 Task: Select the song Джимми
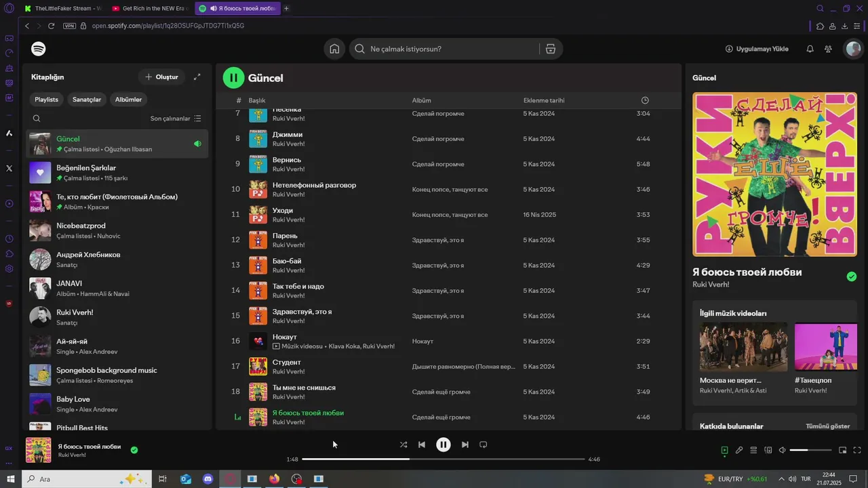(288, 134)
